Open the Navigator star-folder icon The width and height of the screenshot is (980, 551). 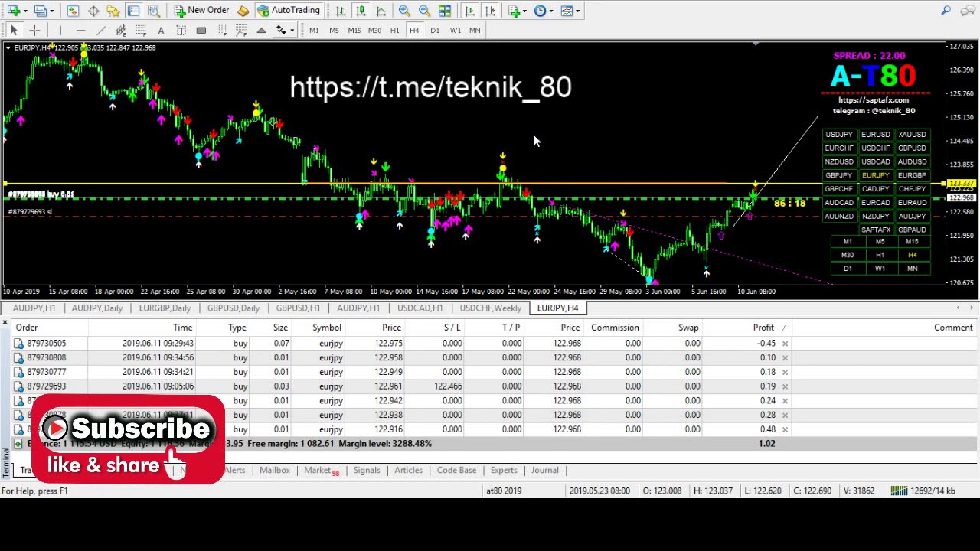[113, 11]
